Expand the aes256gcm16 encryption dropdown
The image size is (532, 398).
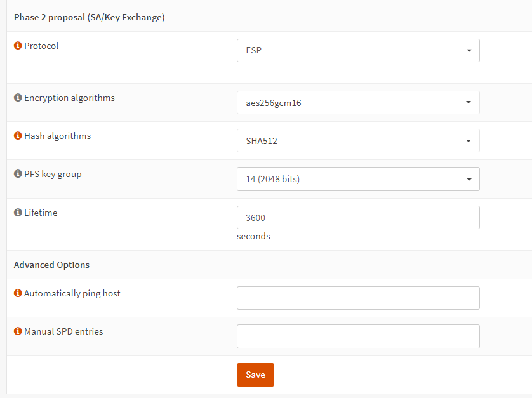(358, 103)
